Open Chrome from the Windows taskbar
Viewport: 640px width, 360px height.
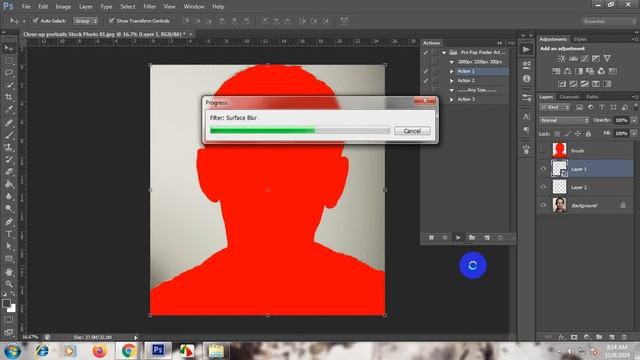click(129, 351)
